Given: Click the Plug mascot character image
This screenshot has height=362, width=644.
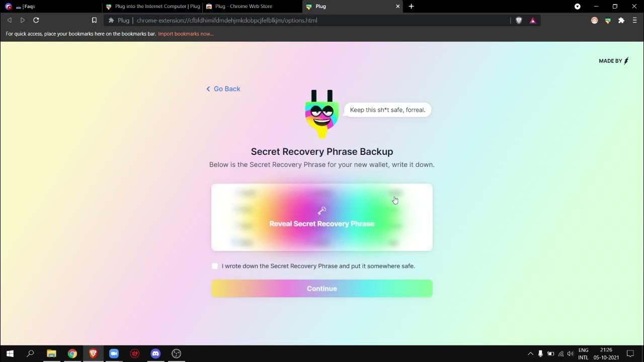Looking at the screenshot, I should 322,114.
